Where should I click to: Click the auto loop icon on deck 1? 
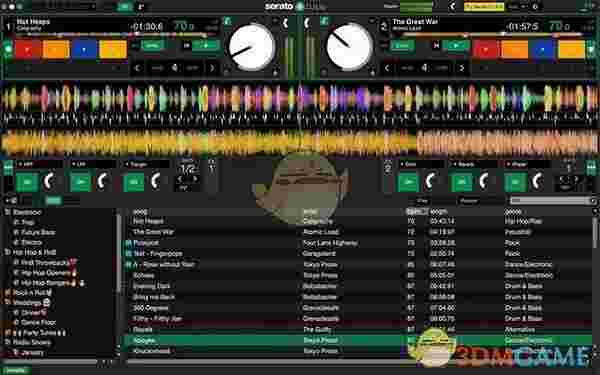point(174,68)
